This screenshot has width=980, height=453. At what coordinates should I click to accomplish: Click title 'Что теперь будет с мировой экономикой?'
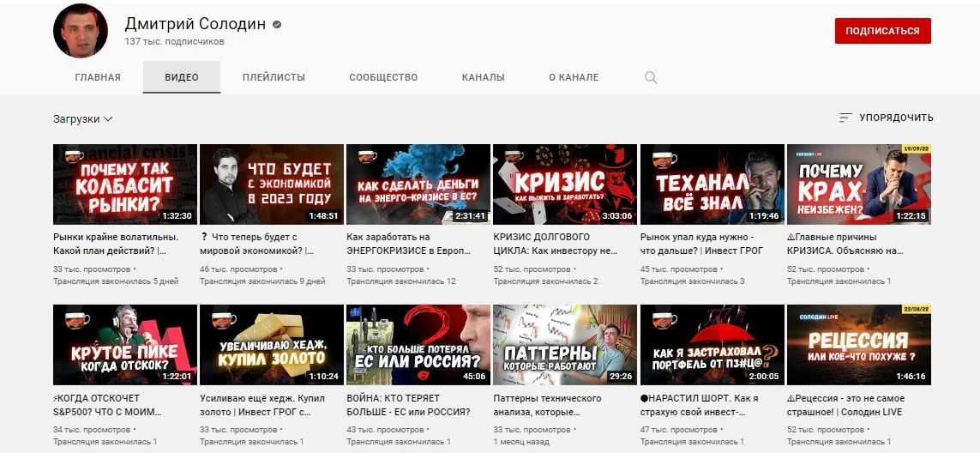[257, 244]
